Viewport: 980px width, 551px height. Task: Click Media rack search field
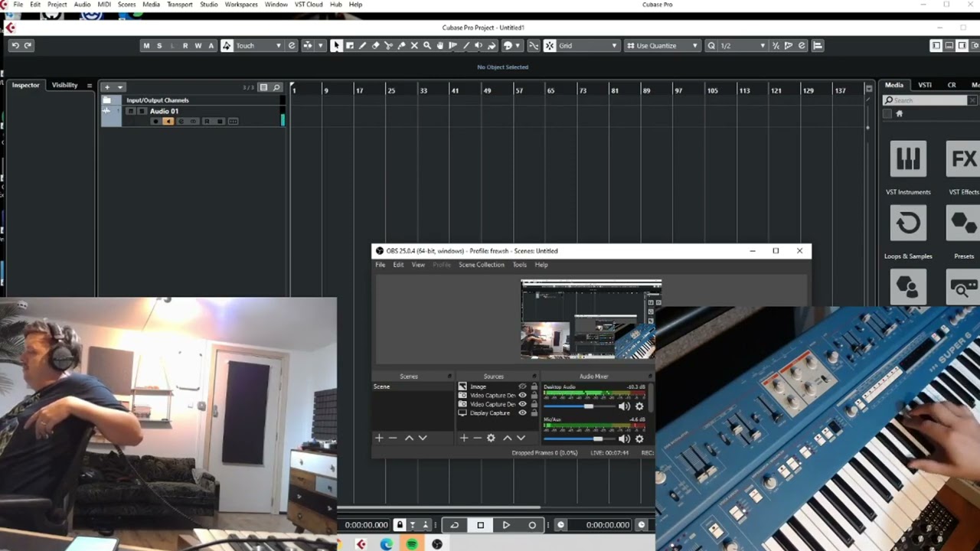tap(929, 100)
